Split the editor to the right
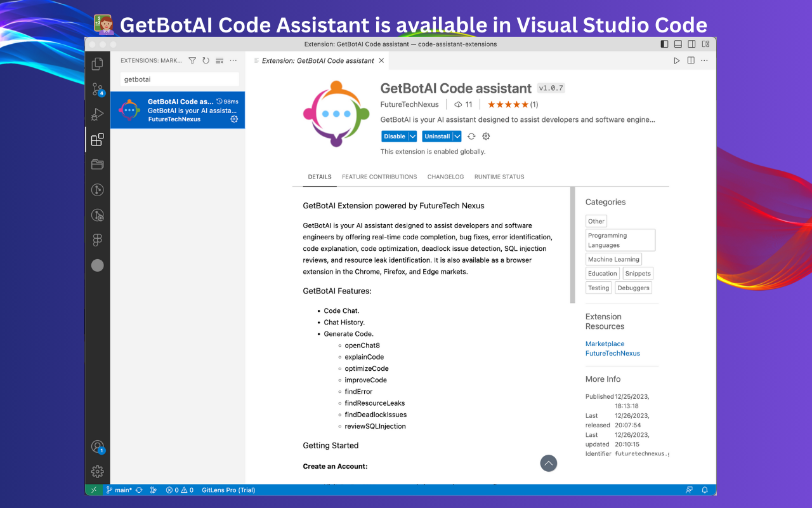Viewport: 812px width, 508px height. 691,61
